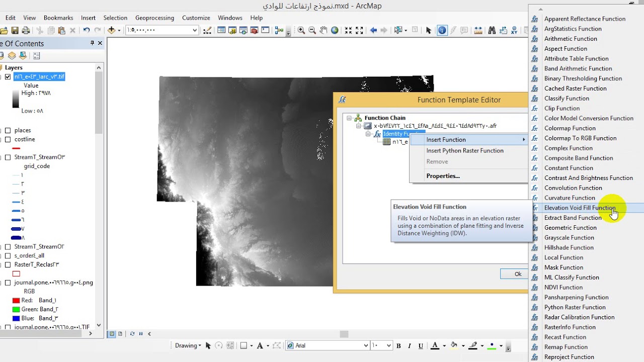Select the Zoom In magnifier tool
The width and height of the screenshot is (644, 362).
tap(301, 30)
